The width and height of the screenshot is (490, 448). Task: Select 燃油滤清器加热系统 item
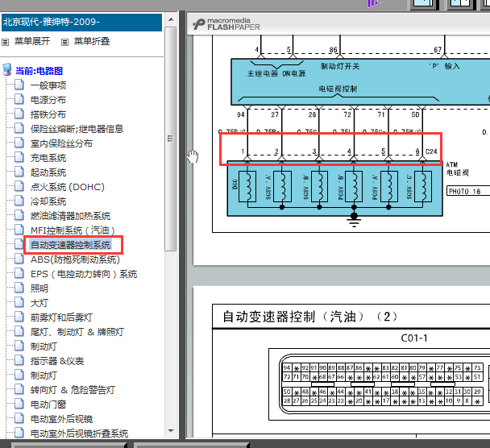point(70,216)
